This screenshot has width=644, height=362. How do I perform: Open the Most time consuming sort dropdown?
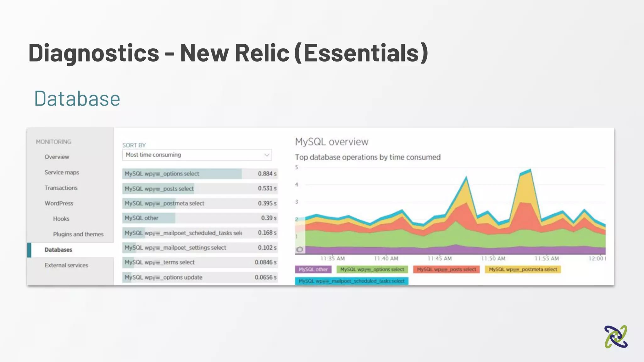click(197, 155)
